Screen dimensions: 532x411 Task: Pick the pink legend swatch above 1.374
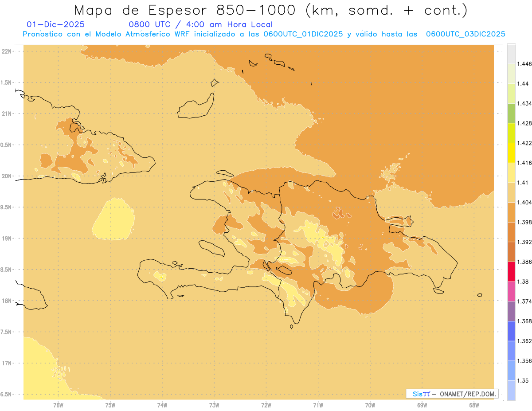pos(511,291)
